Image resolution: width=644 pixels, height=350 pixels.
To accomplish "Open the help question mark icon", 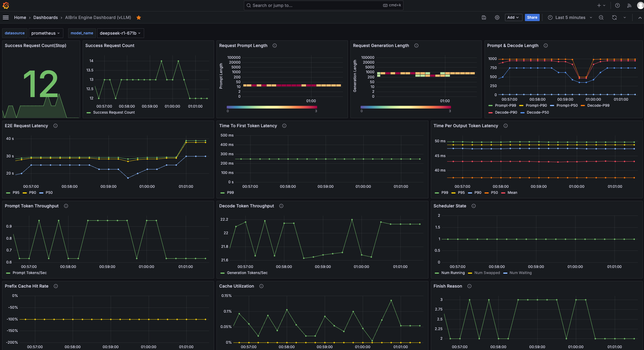I will pyautogui.click(x=617, y=5).
